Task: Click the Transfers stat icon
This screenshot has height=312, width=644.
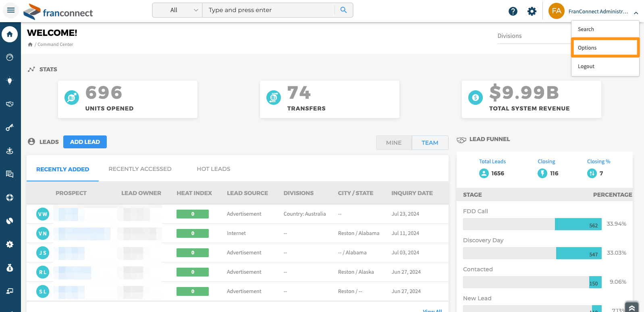Action: pos(274,98)
